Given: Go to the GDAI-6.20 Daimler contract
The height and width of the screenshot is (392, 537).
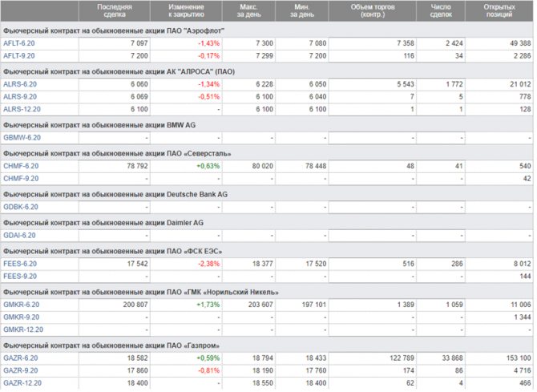Looking at the screenshot, I should coord(20,235).
